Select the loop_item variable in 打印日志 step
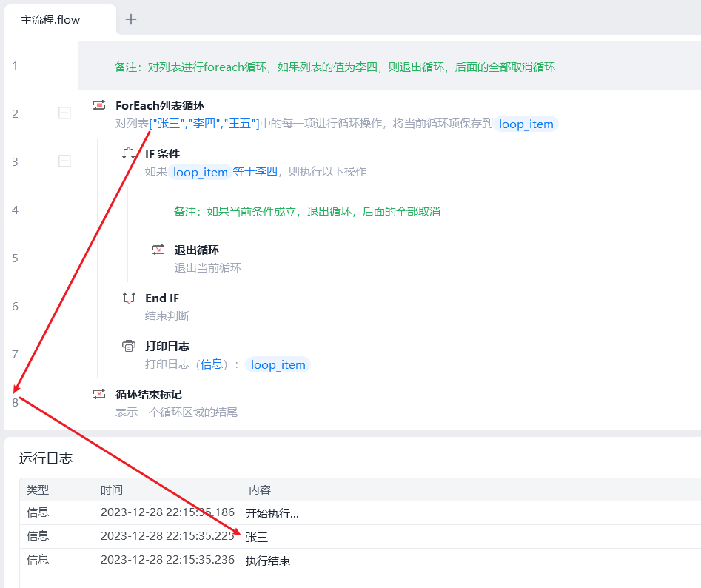Screen dimensions: 701x588 pyautogui.click(x=278, y=365)
